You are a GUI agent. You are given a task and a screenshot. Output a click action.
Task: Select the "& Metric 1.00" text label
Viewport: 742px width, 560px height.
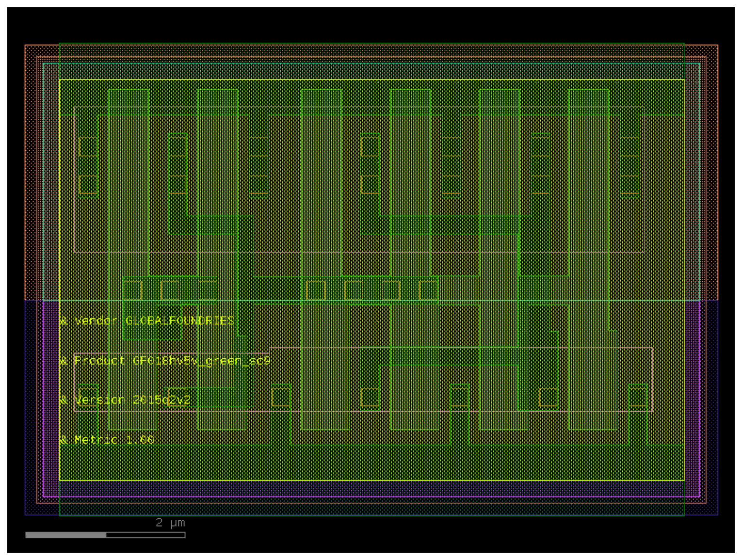107,440
